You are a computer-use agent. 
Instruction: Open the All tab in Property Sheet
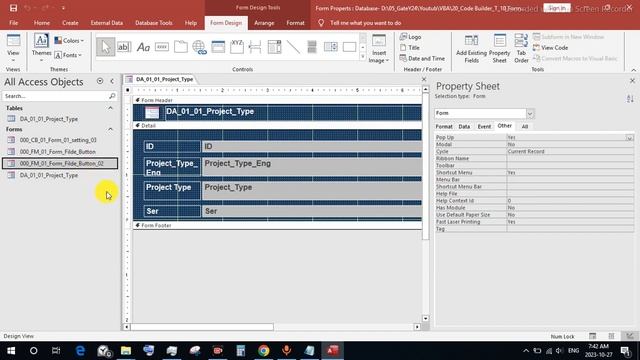tap(524, 127)
